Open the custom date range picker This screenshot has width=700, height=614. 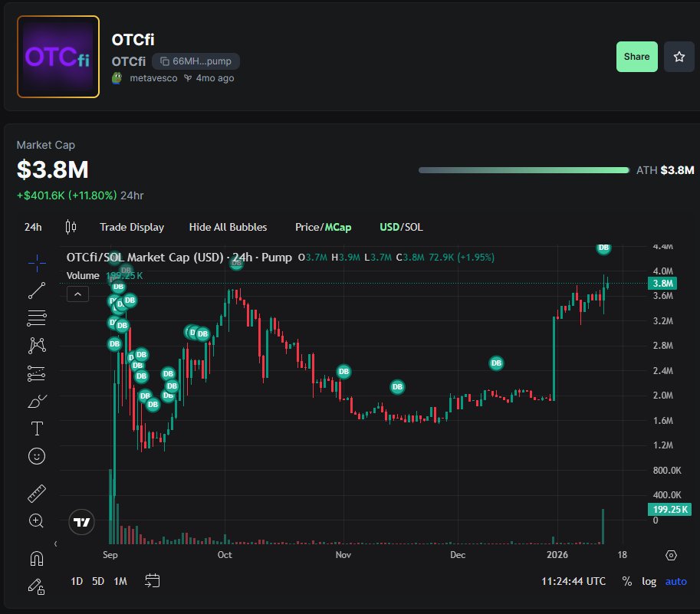coord(152,581)
